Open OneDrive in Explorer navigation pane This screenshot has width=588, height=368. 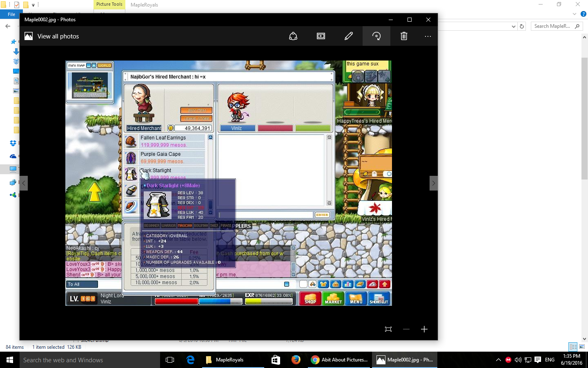pyautogui.click(x=13, y=156)
